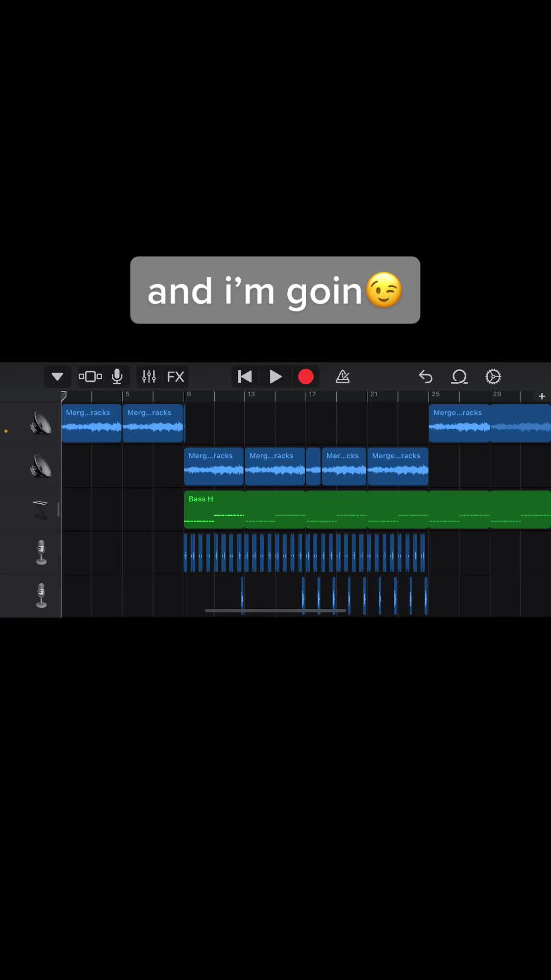Open song settings gear

(x=493, y=377)
